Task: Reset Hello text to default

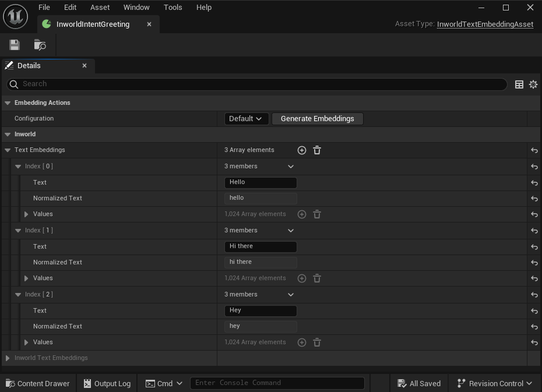Action: [x=534, y=183]
